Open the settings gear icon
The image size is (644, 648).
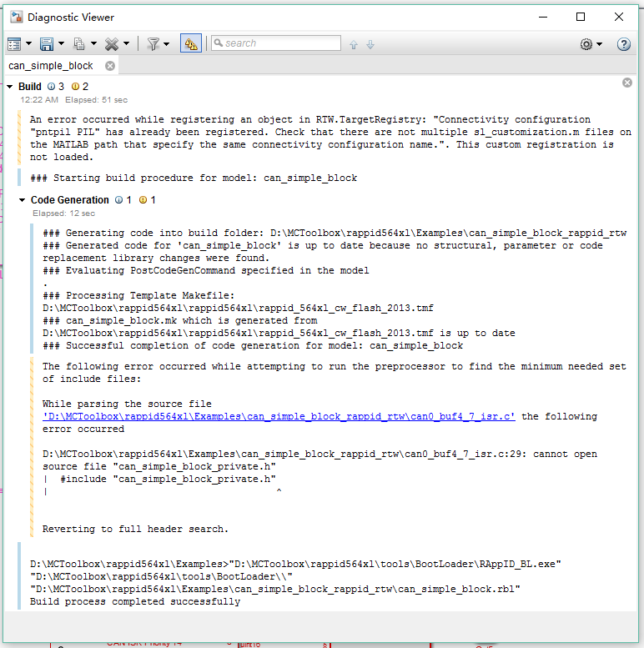[x=586, y=44]
